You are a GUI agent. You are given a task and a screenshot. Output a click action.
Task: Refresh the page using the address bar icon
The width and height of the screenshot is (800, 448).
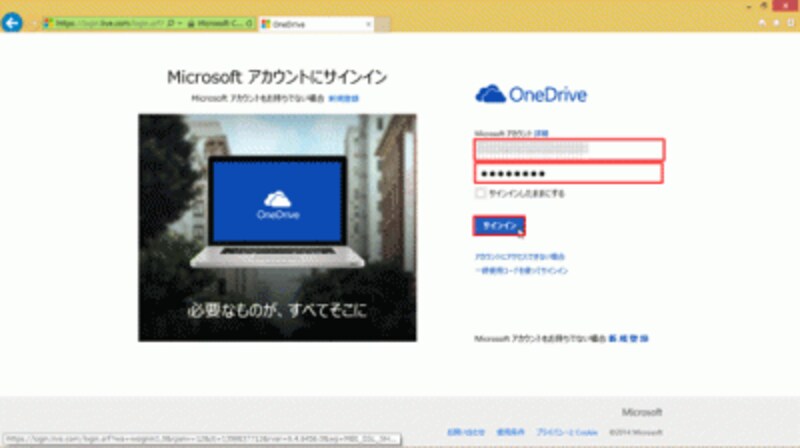(249, 23)
